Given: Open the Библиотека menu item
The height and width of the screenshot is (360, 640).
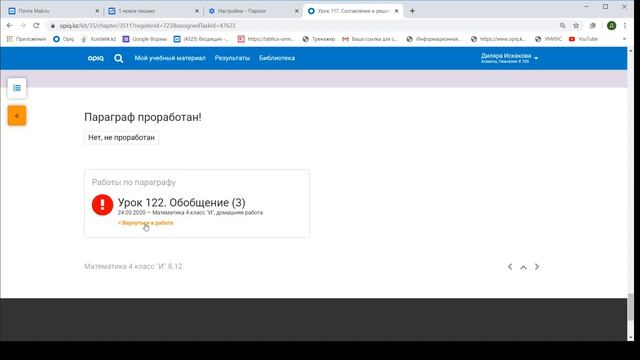Looking at the screenshot, I should click(x=277, y=58).
